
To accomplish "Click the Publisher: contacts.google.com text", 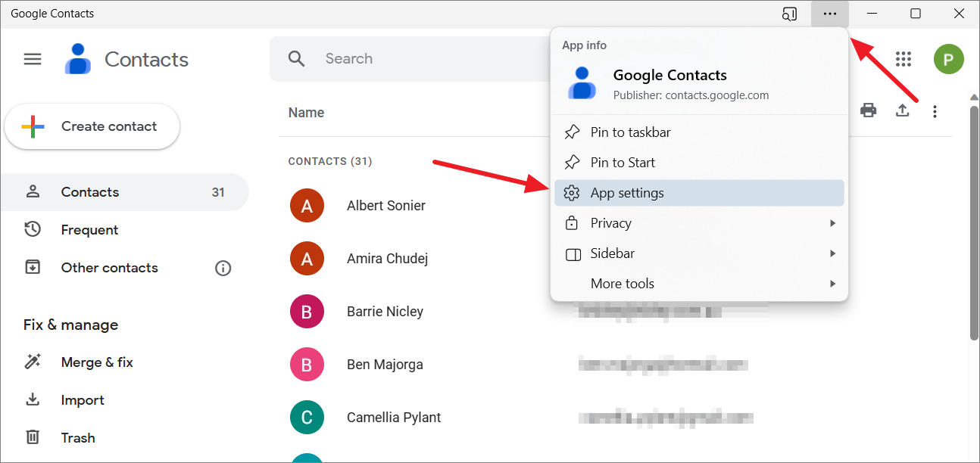I will 691,95.
